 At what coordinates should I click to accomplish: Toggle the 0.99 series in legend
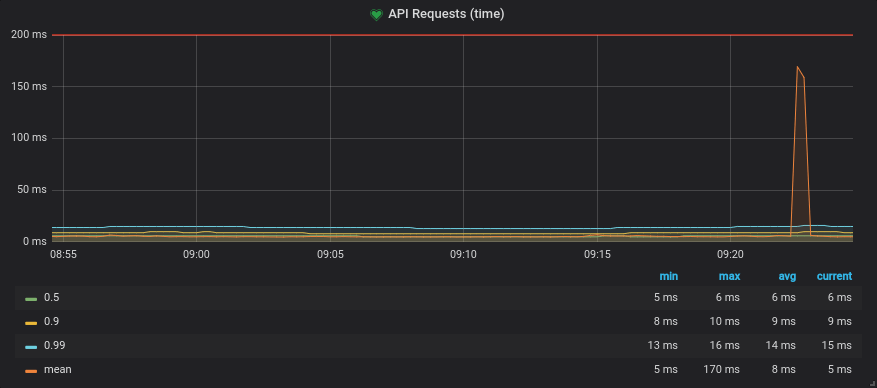(55, 346)
